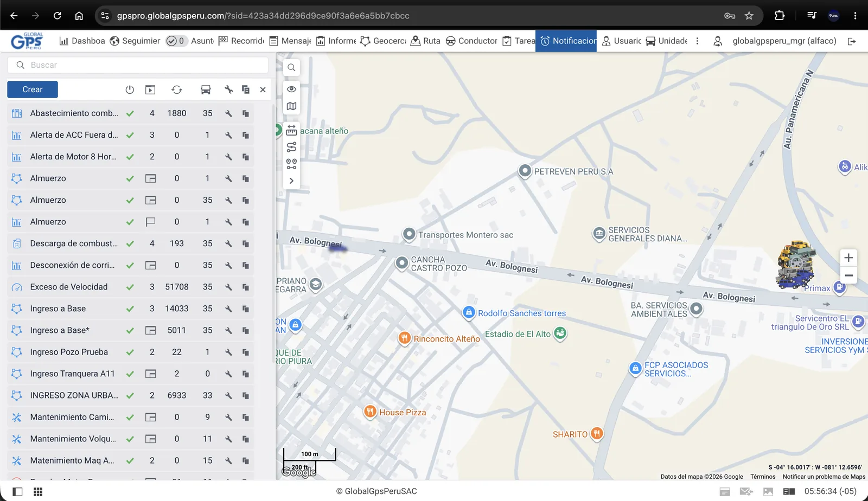Toggle the Descarga de combust... checkmark
This screenshot has height=501, width=868.
click(130, 243)
